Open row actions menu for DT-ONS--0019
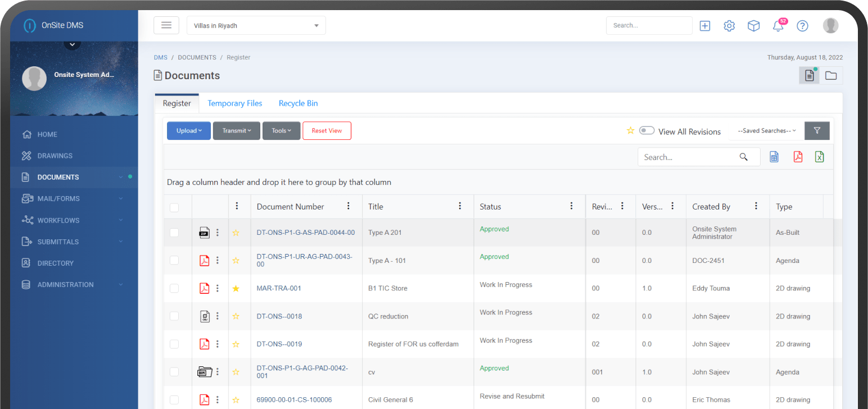The height and width of the screenshot is (409, 868). [x=218, y=344]
